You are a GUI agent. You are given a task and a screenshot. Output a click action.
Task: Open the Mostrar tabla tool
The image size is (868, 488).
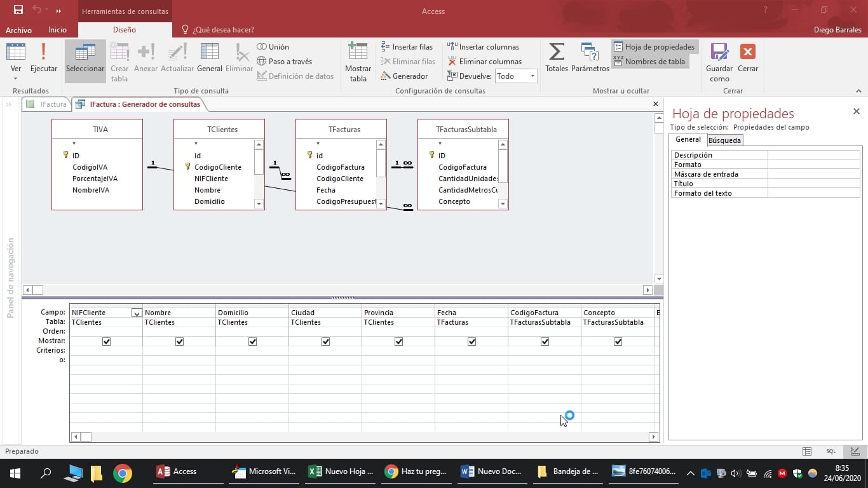[x=358, y=62]
